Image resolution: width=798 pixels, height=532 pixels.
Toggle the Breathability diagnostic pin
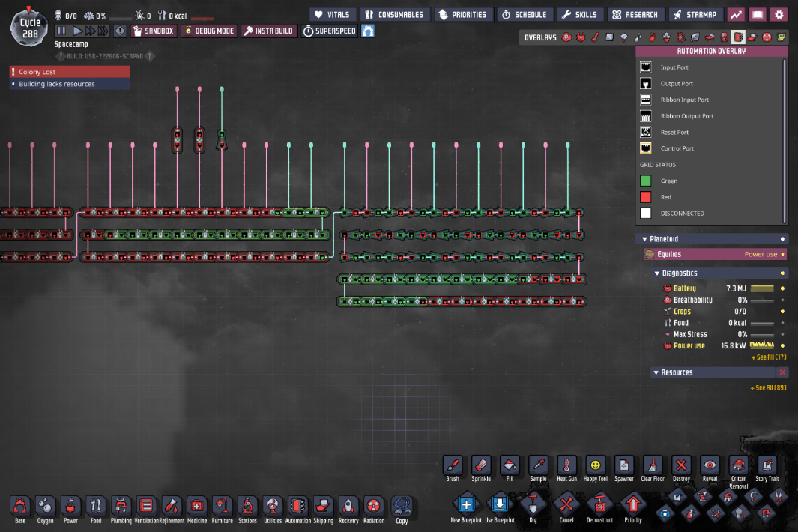tap(782, 300)
